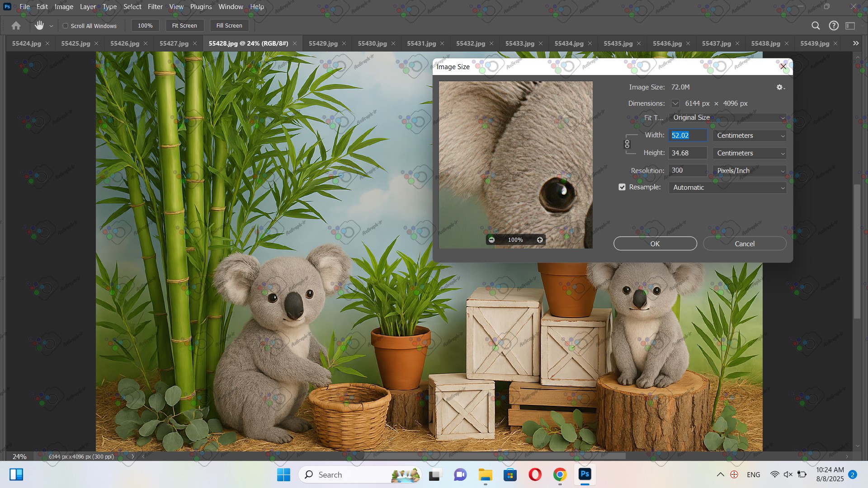
Task: Switch to the 55429.jpg tab
Action: point(323,43)
